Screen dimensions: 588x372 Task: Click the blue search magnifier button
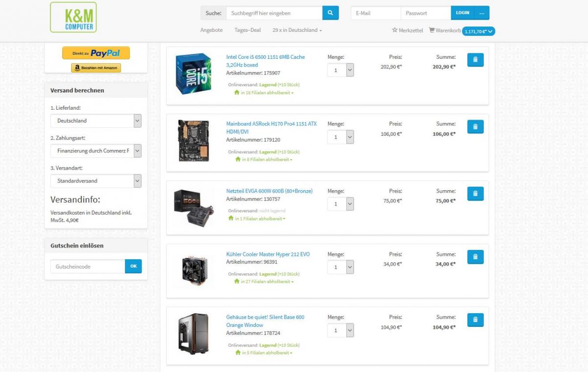[x=330, y=13]
